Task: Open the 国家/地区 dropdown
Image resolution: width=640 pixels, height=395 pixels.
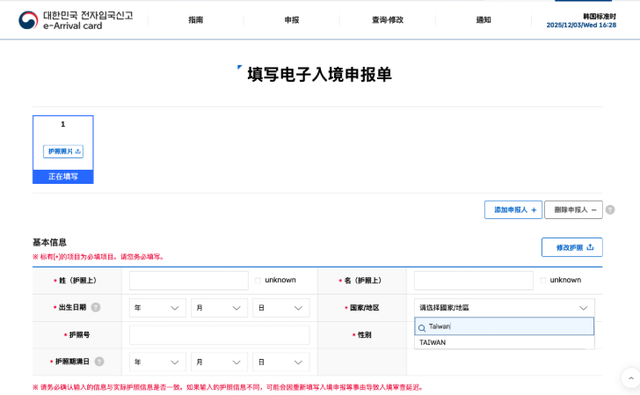Action: tap(504, 308)
